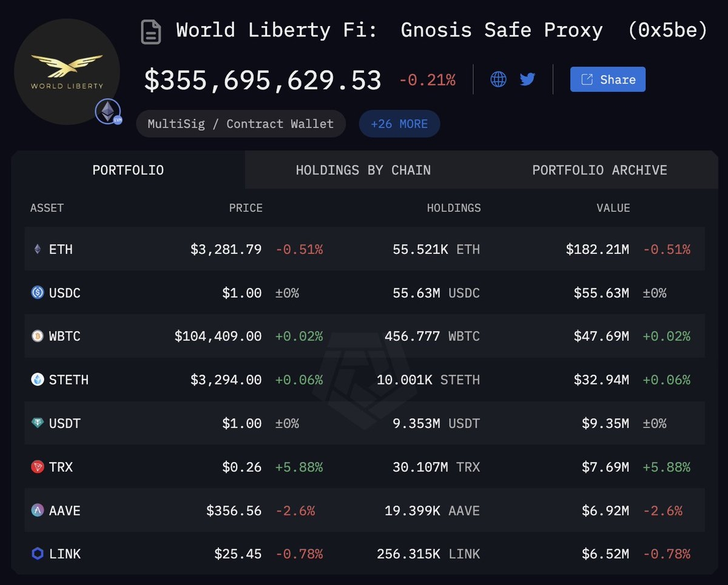The height and width of the screenshot is (585, 728).
Task: Click the VALUE column header
Action: point(613,208)
